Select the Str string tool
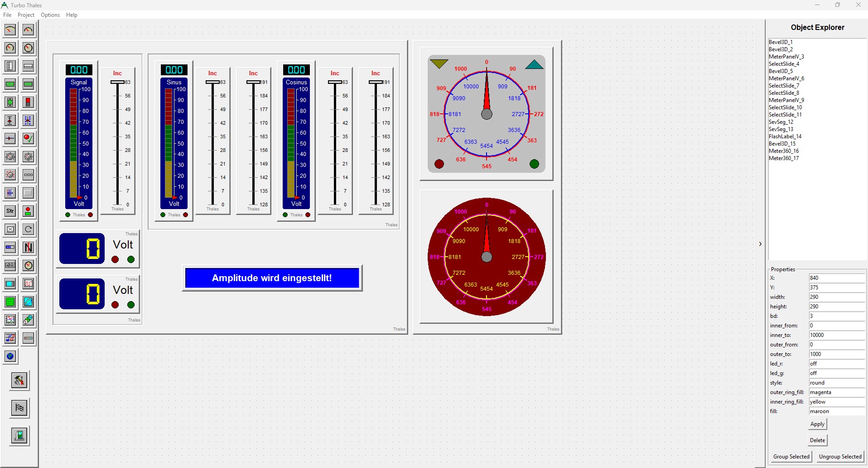This screenshot has width=868, height=468. tap(10, 211)
